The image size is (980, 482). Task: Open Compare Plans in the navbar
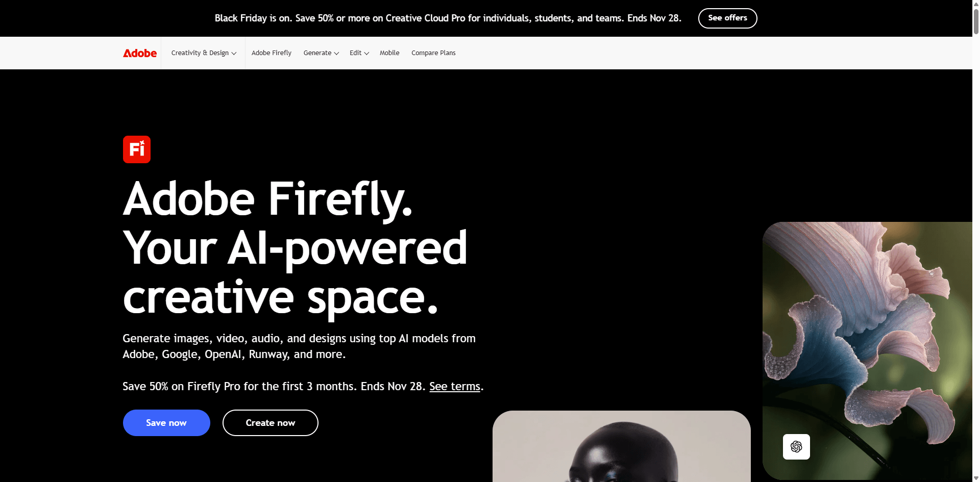[433, 53]
